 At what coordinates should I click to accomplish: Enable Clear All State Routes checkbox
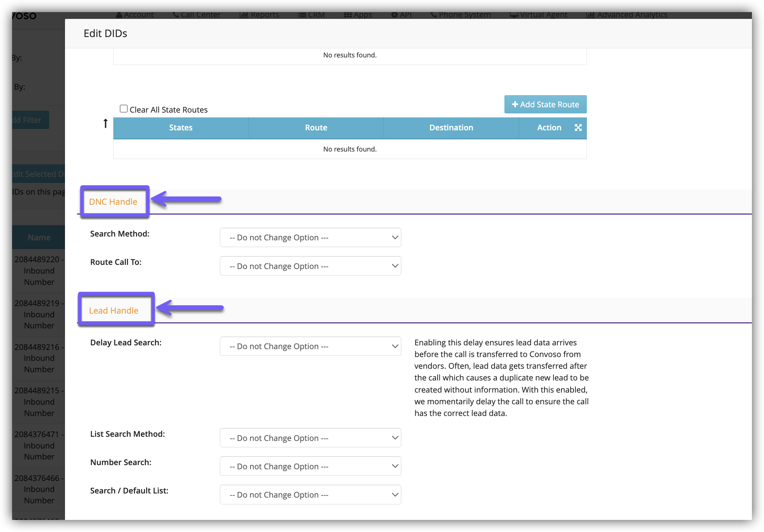tap(124, 109)
